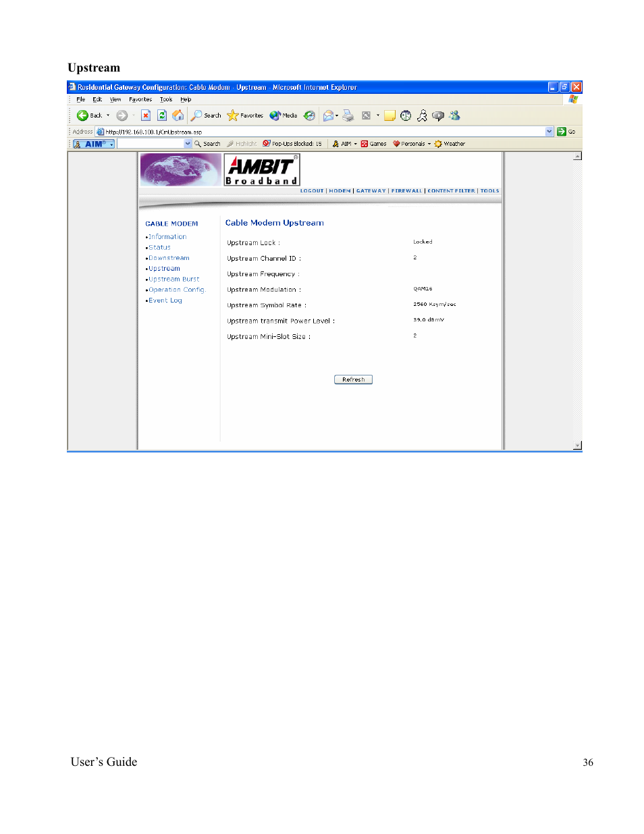Click the GATEWAY navigation link

click(x=371, y=191)
